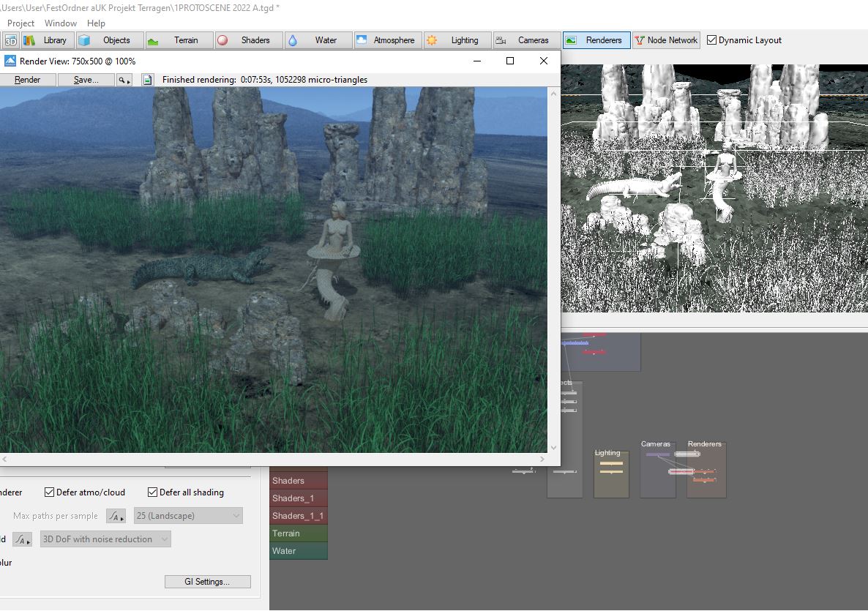This screenshot has height=611, width=868.
Task: Click the Save button in Render View
Action: click(x=86, y=80)
